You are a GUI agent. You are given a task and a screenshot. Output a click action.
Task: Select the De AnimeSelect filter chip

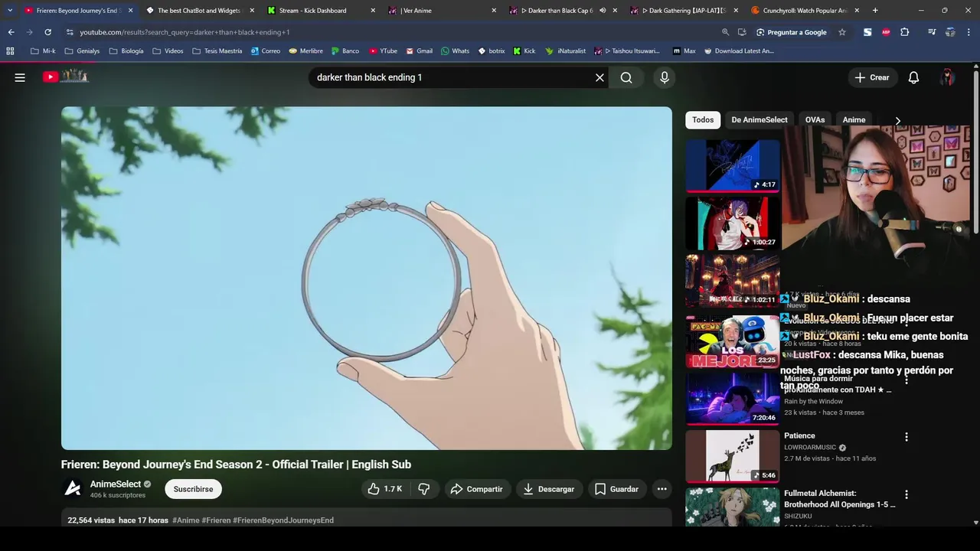tap(759, 119)
